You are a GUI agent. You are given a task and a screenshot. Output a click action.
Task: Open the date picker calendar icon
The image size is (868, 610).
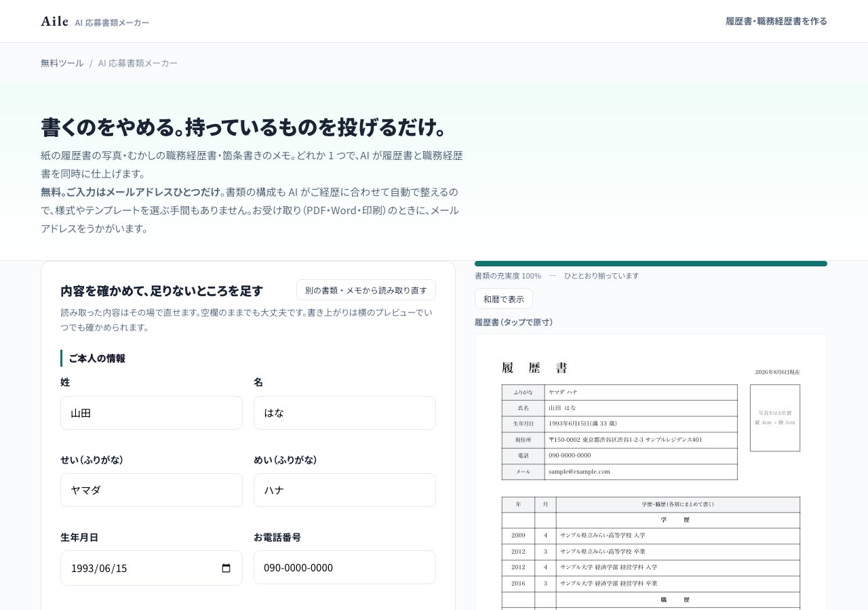point(226,568)
